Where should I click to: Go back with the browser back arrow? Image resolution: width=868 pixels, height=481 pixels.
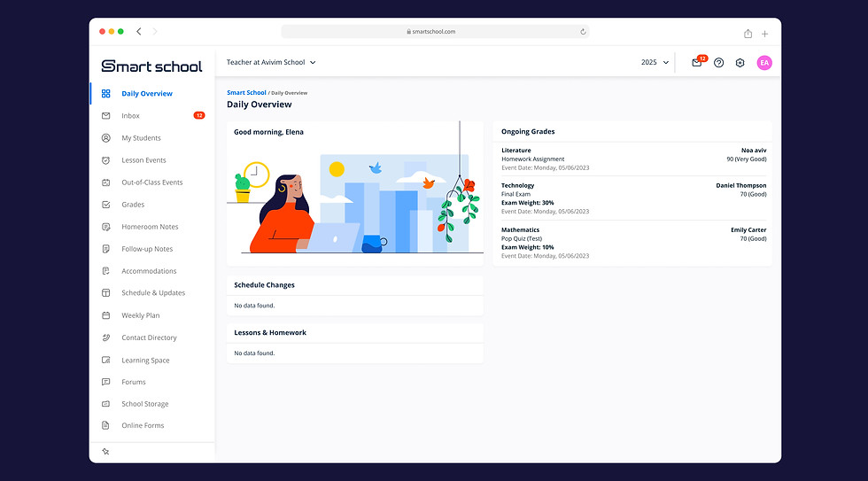coord(139,32)
